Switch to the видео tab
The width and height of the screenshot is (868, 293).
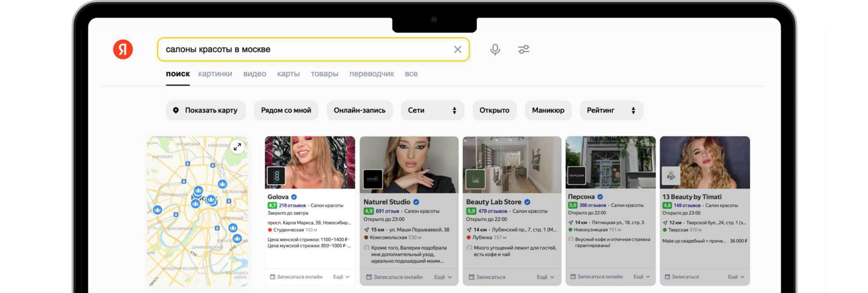[x=255, y=74]
